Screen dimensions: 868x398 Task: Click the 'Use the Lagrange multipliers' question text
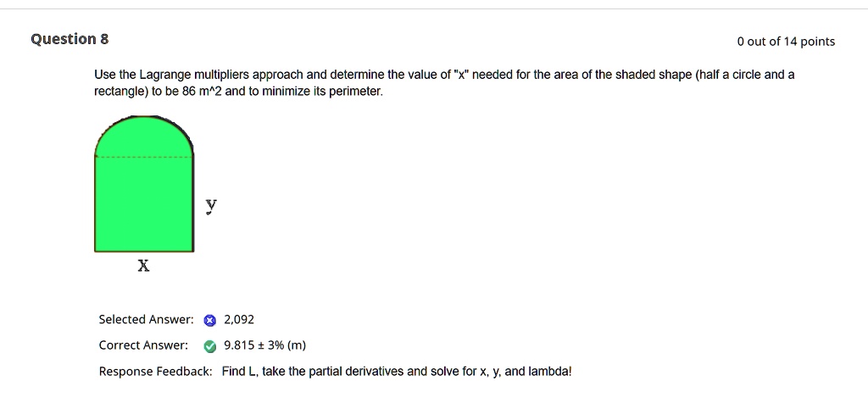[171, 75]
